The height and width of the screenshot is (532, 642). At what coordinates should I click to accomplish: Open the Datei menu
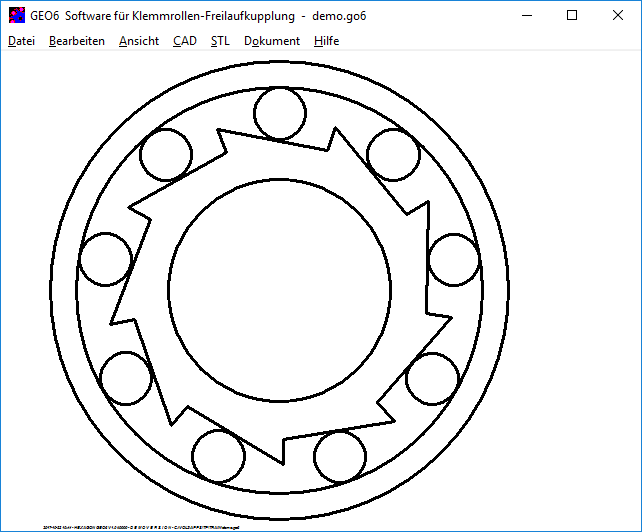(x=21, y=41)
